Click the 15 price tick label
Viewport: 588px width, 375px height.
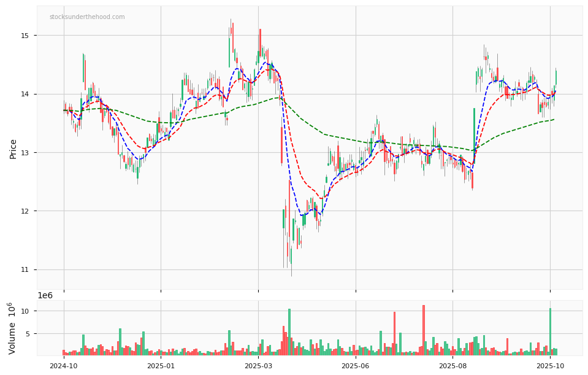pyautogui.click(x=25, y=36)
